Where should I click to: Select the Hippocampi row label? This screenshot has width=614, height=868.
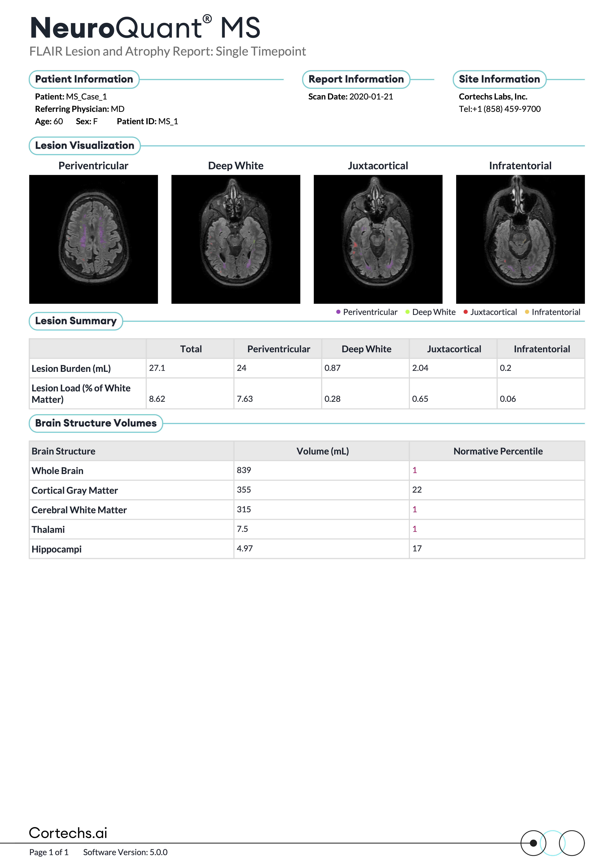coord(56,549)
